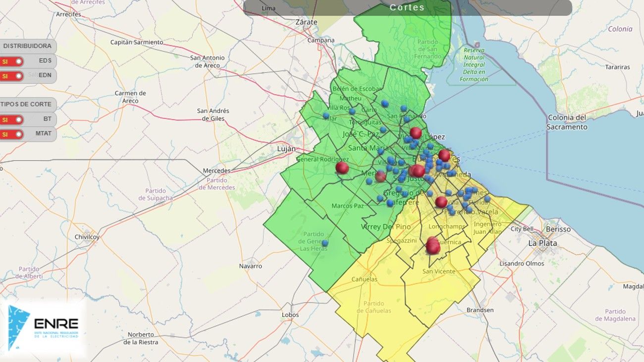Select the blue marker in General Las Heras
Viewport: 644px width, 362px height.
[325, 243]
